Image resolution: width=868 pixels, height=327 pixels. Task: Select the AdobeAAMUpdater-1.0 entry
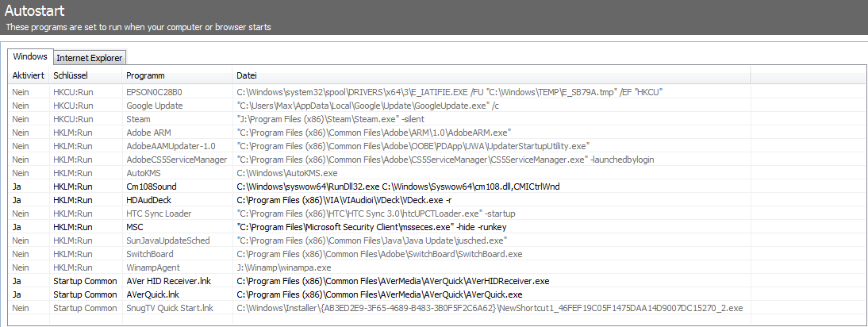171,146
